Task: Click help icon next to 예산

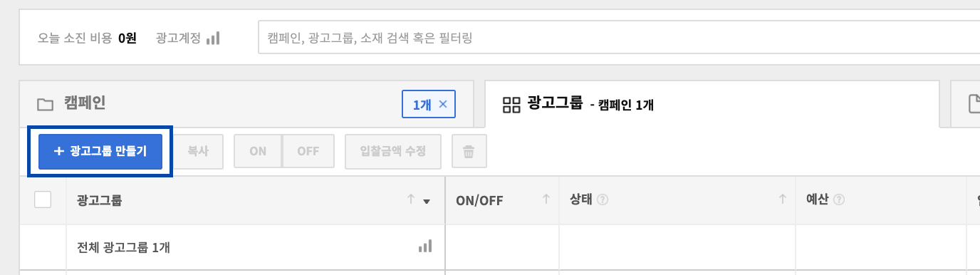Action: (839, 200)
